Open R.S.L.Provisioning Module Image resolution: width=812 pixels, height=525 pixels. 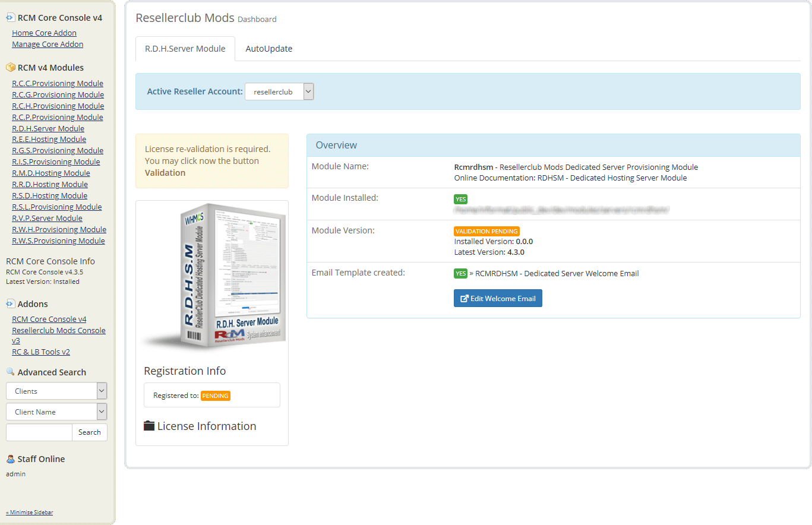[57, 207]
